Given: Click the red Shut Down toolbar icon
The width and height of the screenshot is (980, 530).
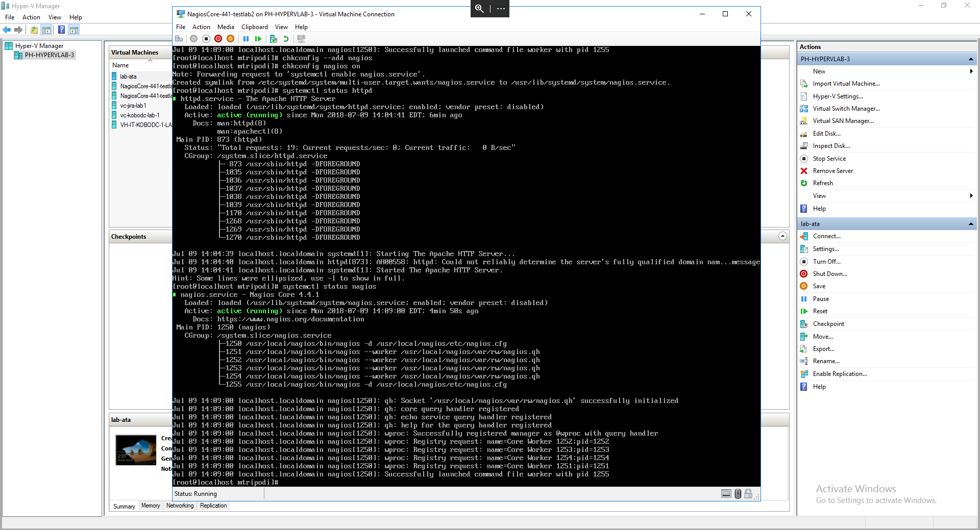Looking at the screenshot, I should (x=218, y=39).
